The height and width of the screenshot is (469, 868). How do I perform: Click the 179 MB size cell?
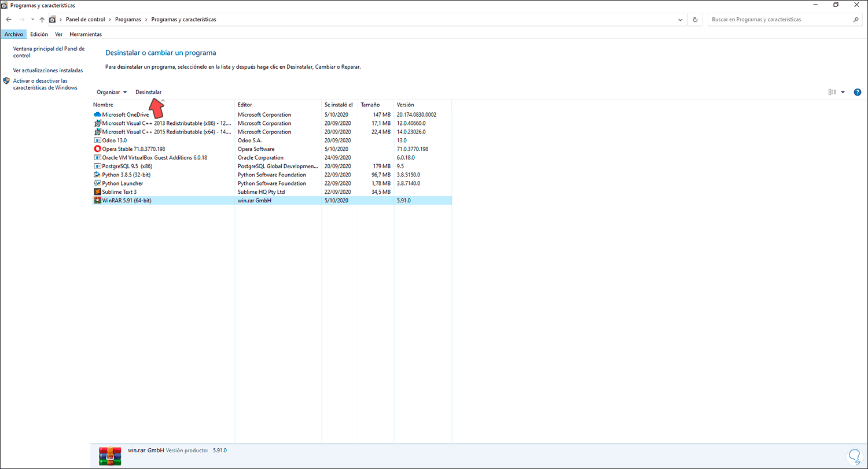pyautogui.click(x=382, y=166)
